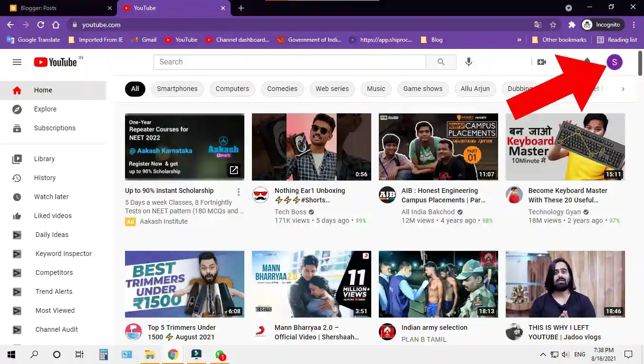Open options menu for Aakash ad
The height and width of the screenshot is (364, 644).
(239, 192)
